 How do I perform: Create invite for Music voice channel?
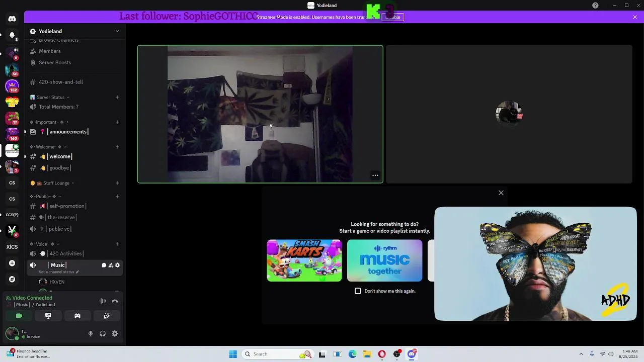tap(111, 265)
